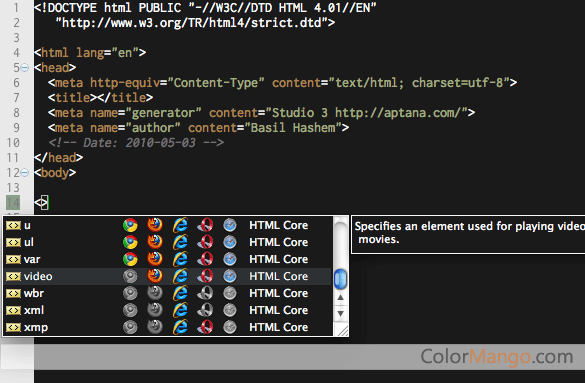Collapse the head element fold at line 5
The width and height of the screenshot is (585, 383).
pos(25,68)
